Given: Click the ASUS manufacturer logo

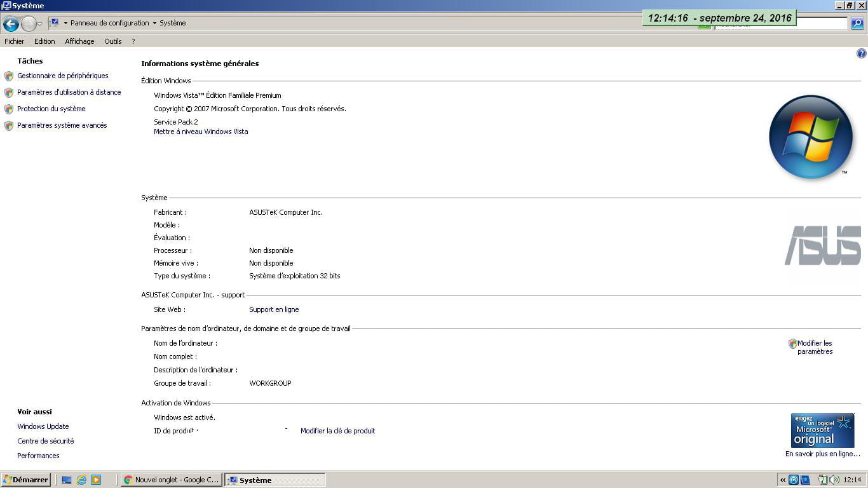Looking at the screenshot, I should 823,245.
